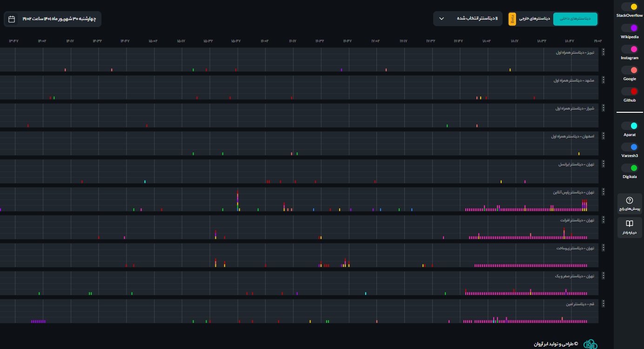Click the calendar icon beside the date
Viewport: 644px width, 349px height.
(12, 19)
